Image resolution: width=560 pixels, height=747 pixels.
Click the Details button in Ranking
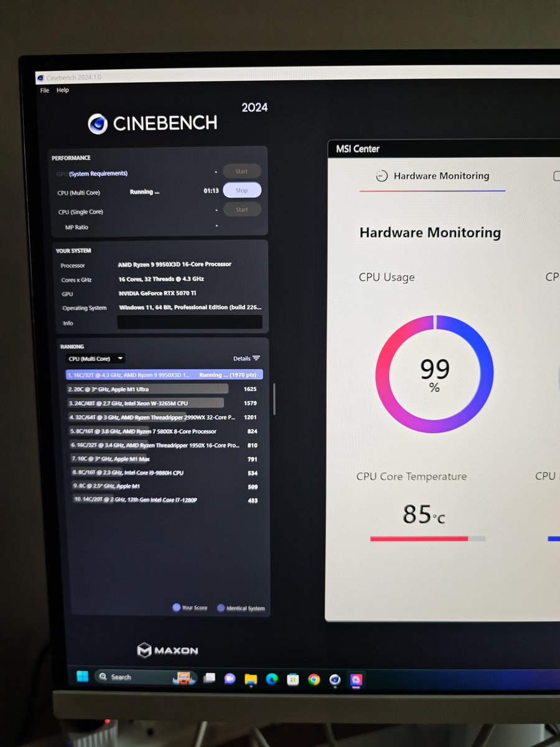point(246,359)
